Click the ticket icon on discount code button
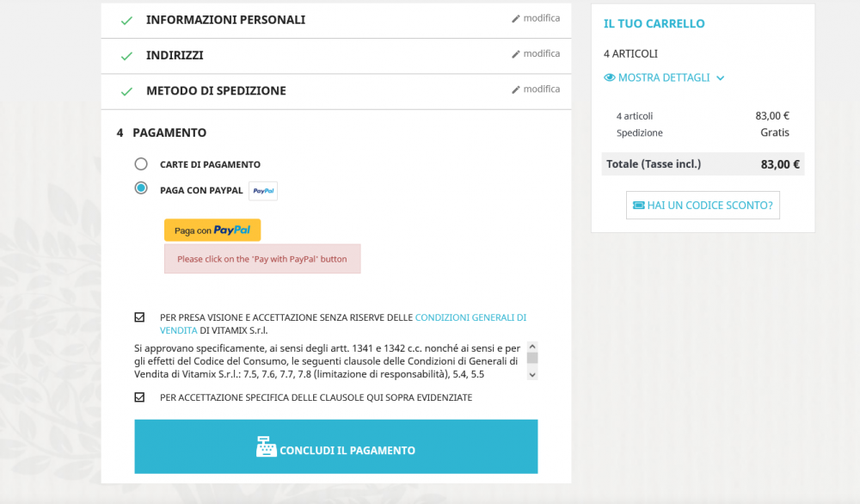The width and height of the screenshot is (860, 504). (x=638, y=206)
